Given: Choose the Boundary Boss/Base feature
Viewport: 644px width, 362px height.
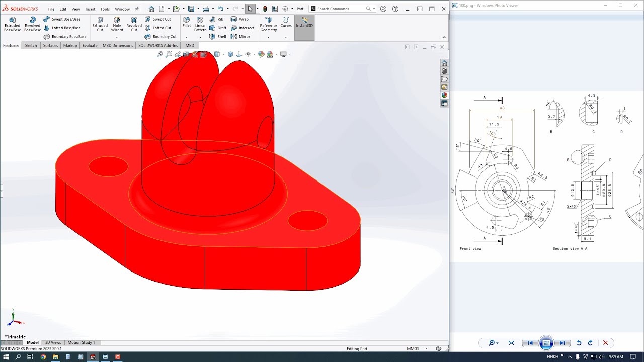Looking at the screenshot, I should 65,36.
